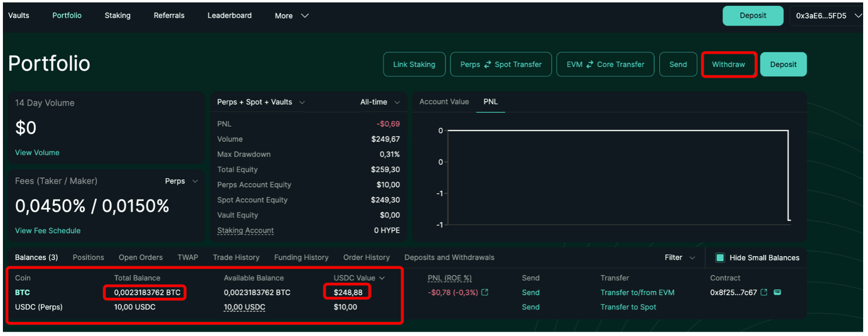Click swap arrows icon in EVM Core Transfer
Screen dimensions: 868x336
589,64
